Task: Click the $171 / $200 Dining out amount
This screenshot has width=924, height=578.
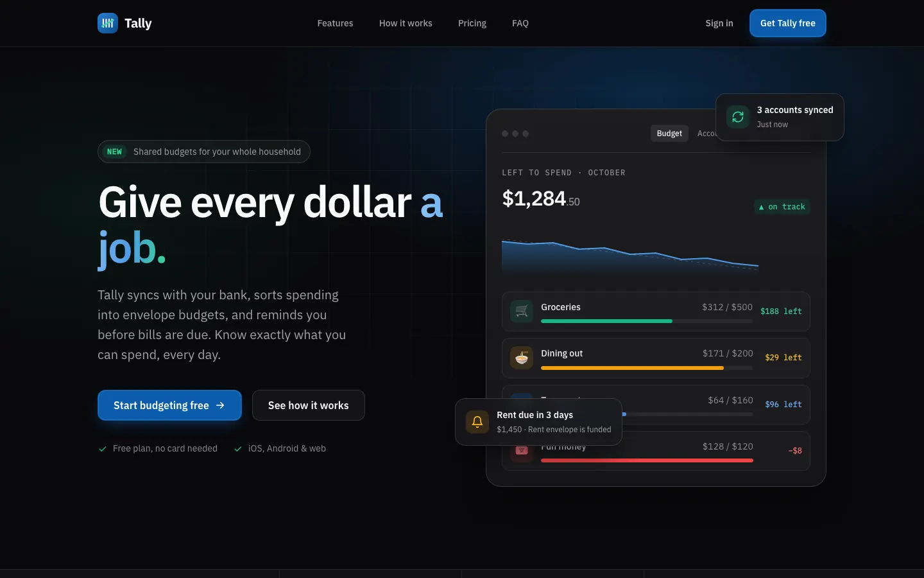Action: coord(728,353)
